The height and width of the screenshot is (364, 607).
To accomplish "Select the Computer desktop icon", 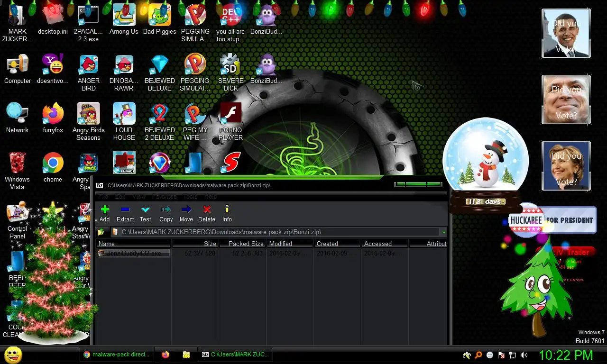I will [x=18, y=69].
